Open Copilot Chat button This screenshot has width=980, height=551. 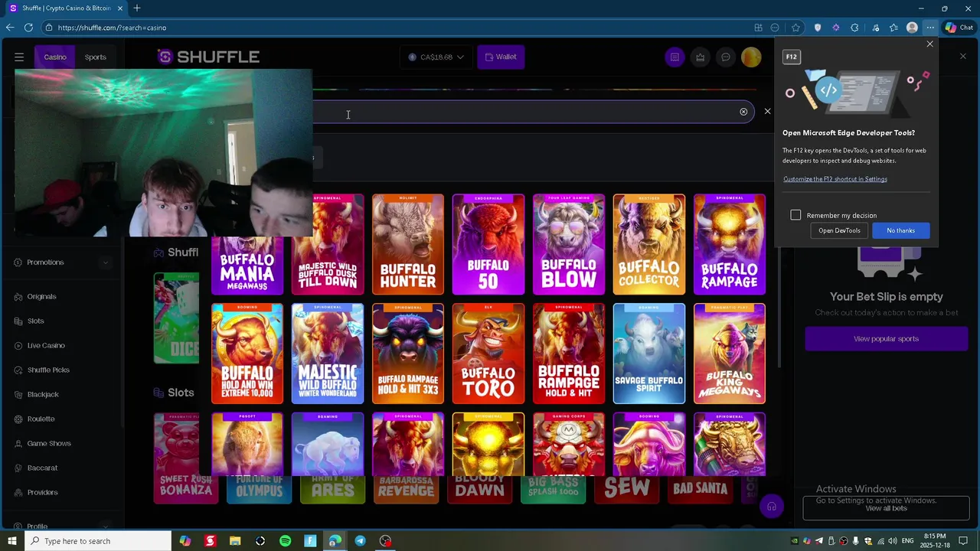[x=959, y=28]
